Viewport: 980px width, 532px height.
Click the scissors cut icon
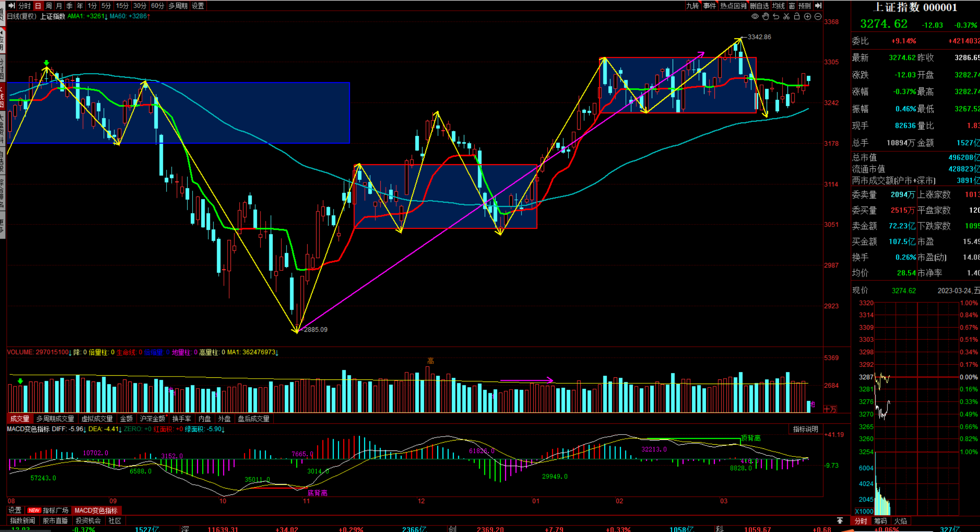point(786,16)
